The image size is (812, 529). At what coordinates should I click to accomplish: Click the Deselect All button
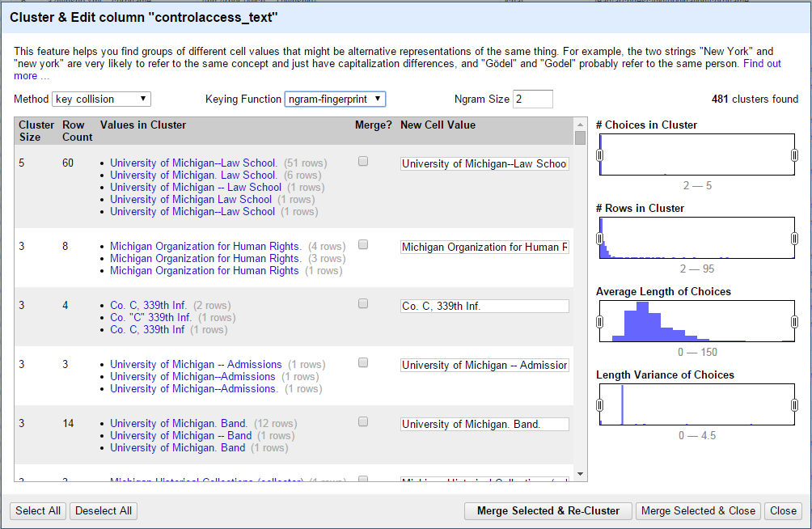[x=104, y=511]
